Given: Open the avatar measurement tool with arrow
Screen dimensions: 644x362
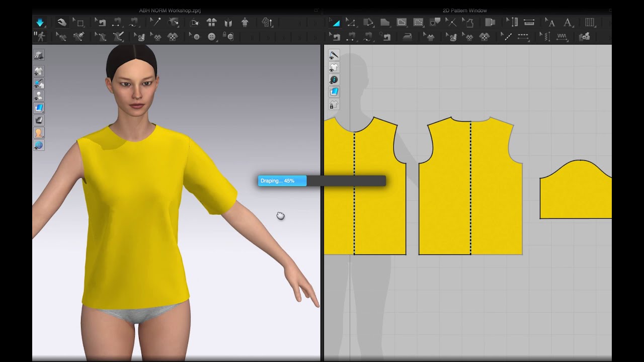Looking at the screenshot, I should (x=267, y=22).
